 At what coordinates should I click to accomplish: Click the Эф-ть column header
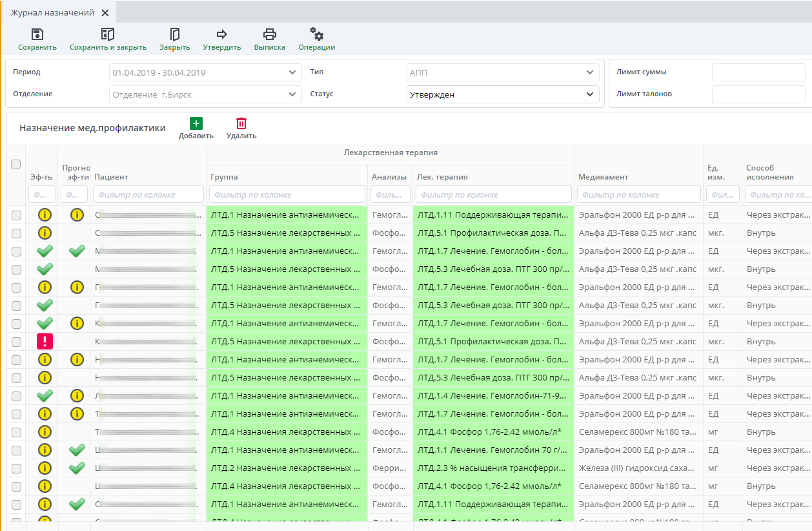(x=41, y=177)
